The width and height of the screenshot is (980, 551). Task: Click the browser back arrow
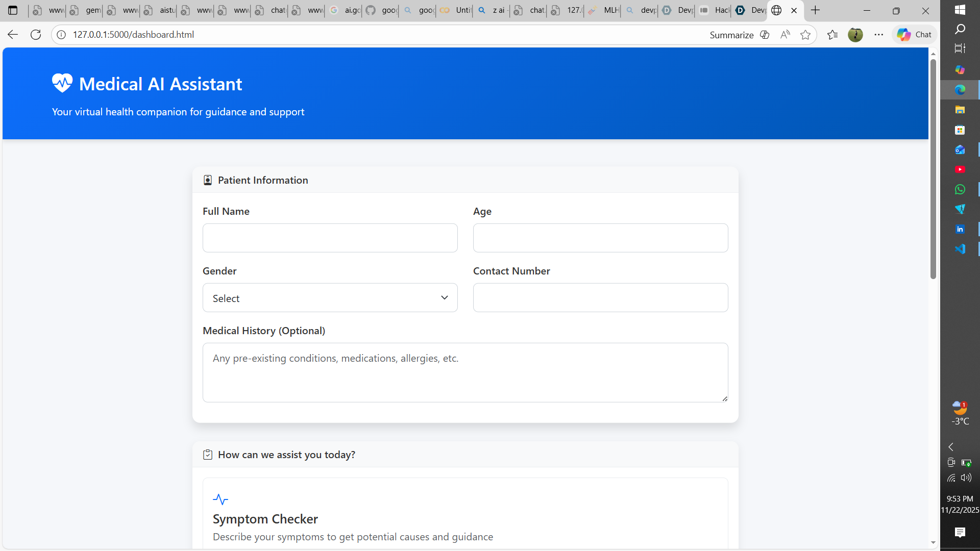[13, 35]
